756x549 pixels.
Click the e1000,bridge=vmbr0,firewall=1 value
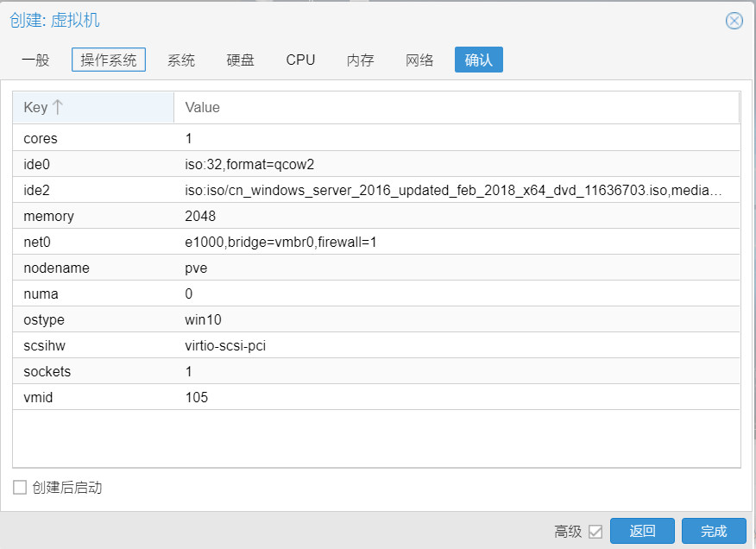pyautogui.click(x=280, y=243)
